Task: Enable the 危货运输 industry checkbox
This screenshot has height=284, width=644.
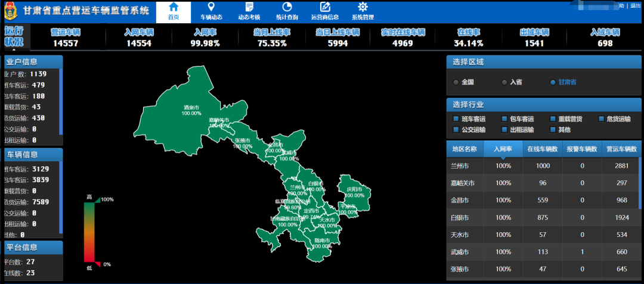Action: 602,119
